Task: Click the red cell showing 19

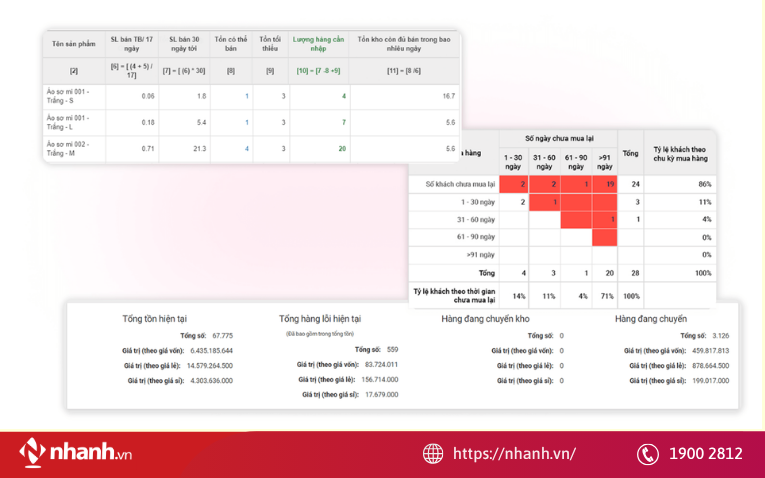Action: (605, 184)
